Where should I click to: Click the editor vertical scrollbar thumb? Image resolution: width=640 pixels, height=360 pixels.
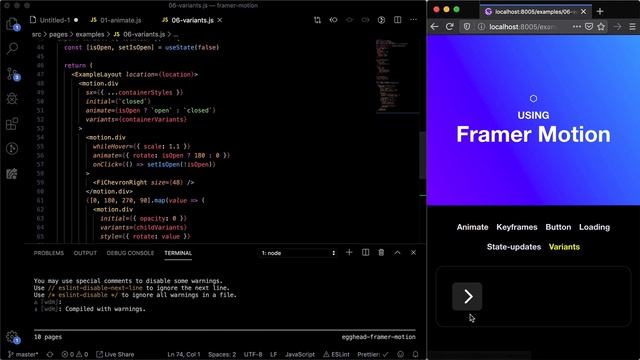click(422, 155)
